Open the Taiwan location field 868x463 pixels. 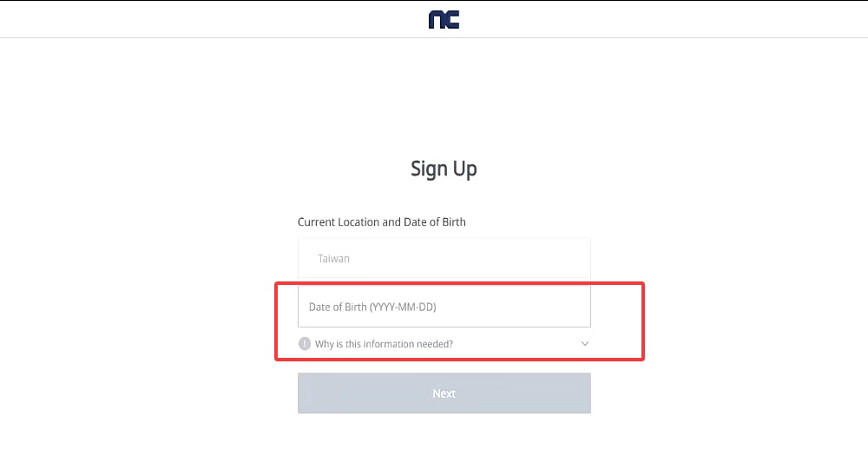point(444,258)
